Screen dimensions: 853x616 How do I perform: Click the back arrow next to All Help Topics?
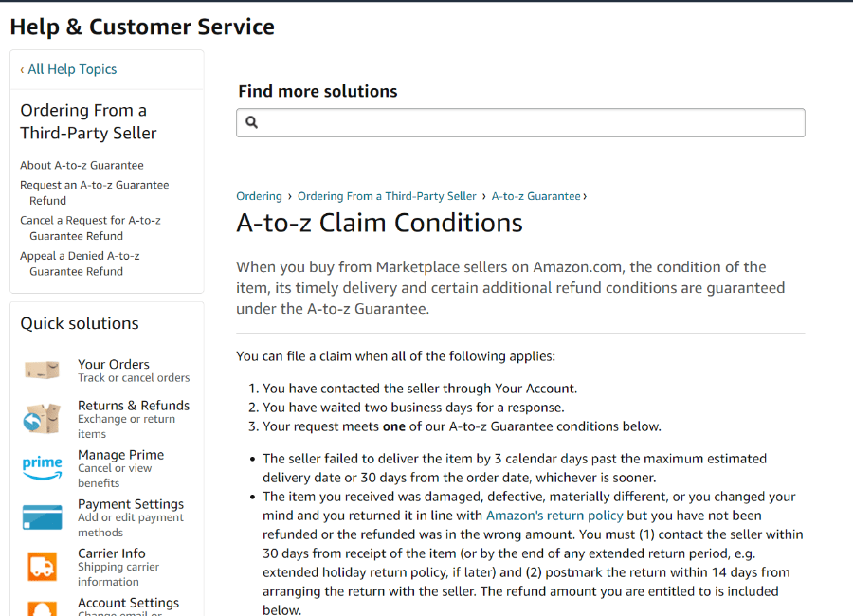[23, 69]
